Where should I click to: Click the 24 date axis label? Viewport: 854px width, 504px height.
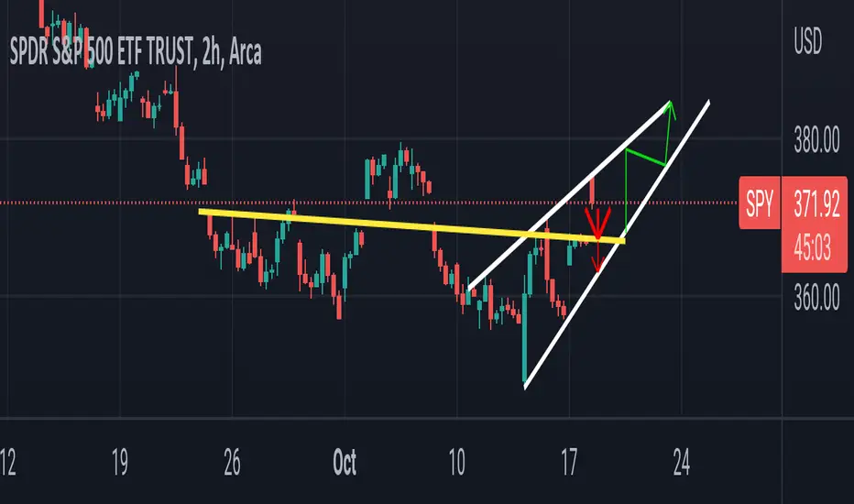[682, 463]
